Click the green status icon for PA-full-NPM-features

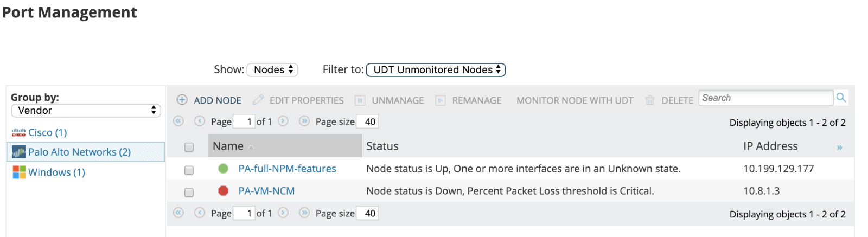(223, 169)
